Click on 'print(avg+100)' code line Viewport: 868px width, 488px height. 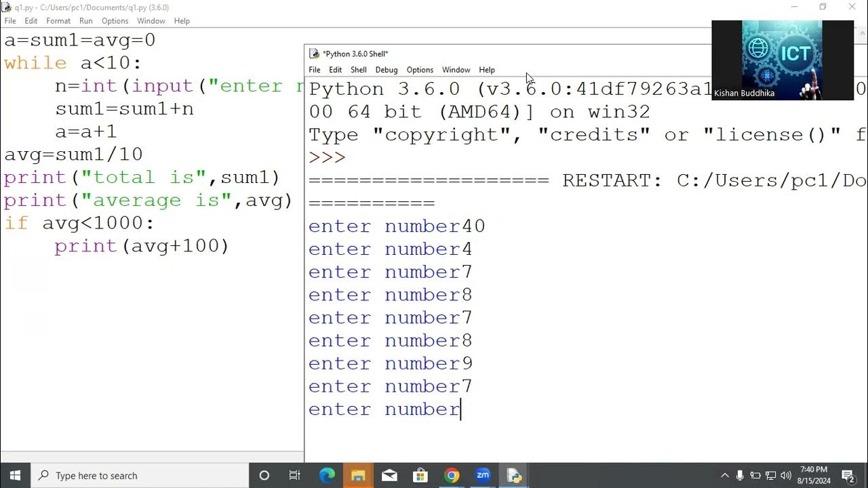click(x=142, y=246)
